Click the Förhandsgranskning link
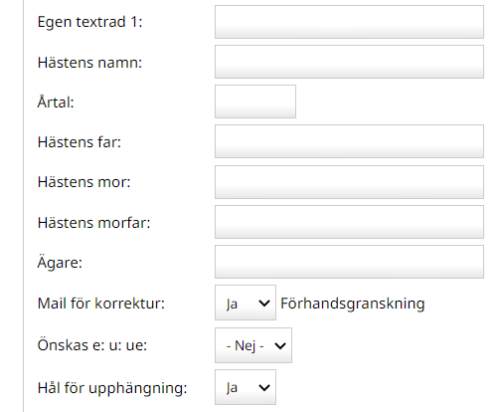 (x=352, y=304)
